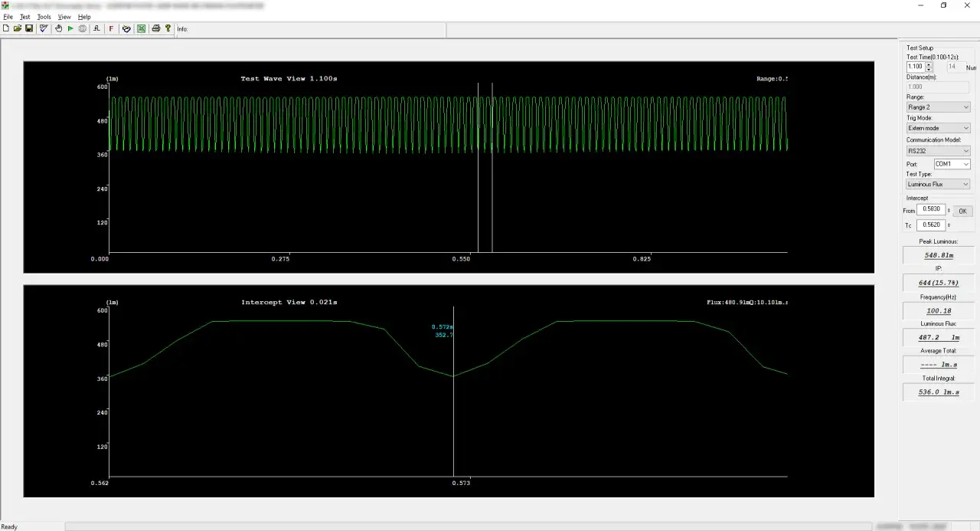
Task: Open the View menu
Action: (x=64, y=16)
